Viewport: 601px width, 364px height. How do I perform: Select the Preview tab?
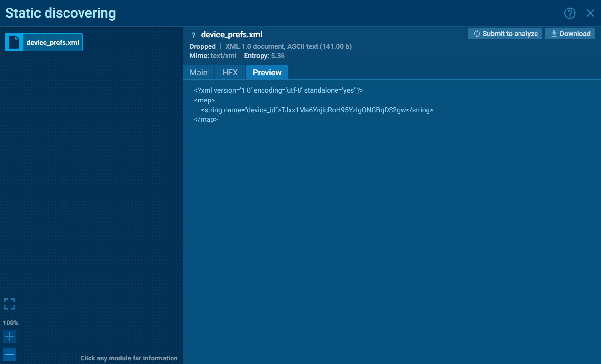coord(267,72)
